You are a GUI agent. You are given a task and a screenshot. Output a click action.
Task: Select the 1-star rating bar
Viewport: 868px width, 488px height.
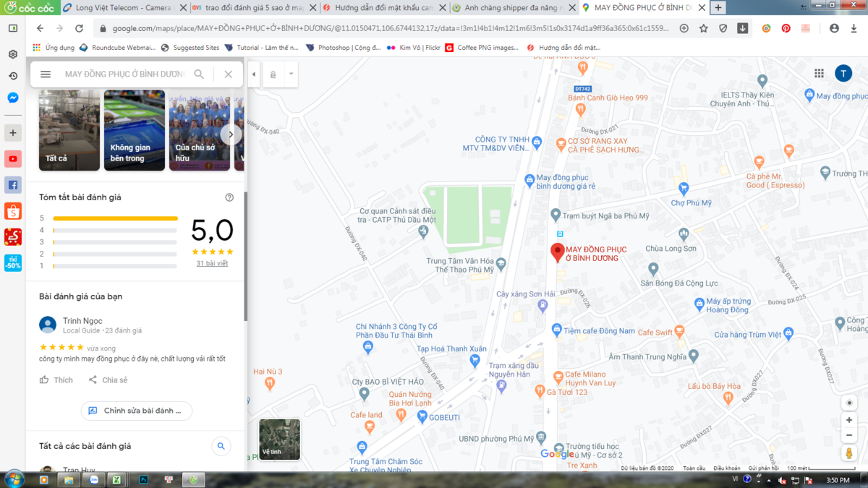pos(115,266)
